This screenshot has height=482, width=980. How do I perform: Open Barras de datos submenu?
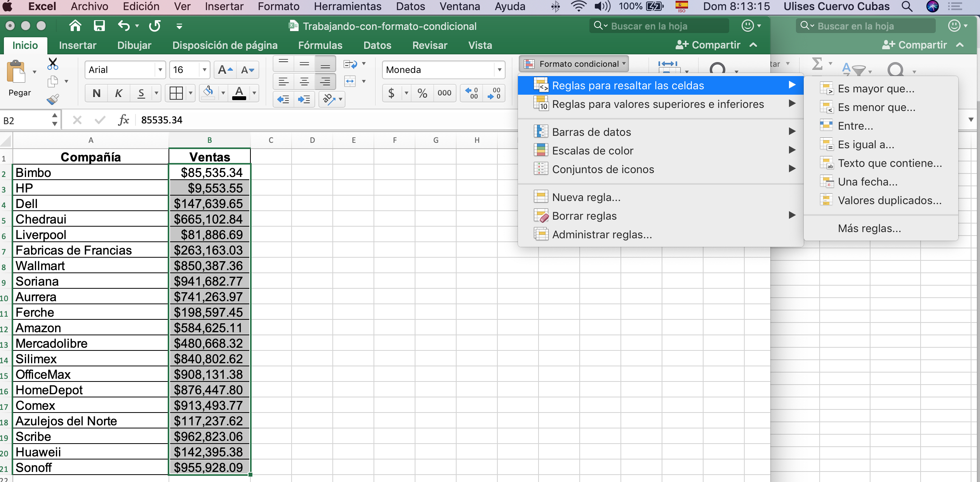660,132
